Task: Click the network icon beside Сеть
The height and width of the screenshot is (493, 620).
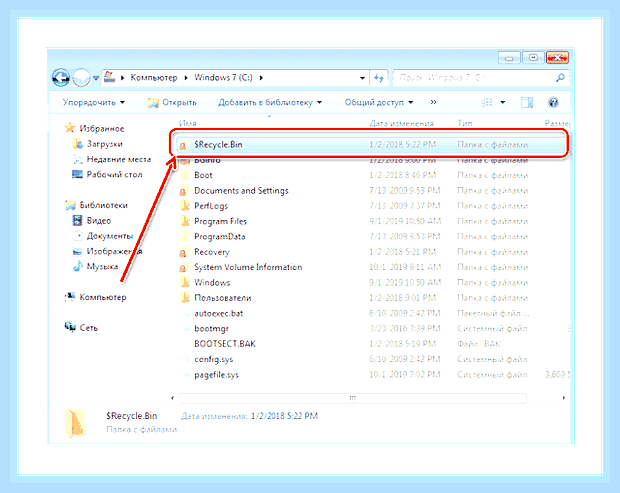Action: point(70,327)
